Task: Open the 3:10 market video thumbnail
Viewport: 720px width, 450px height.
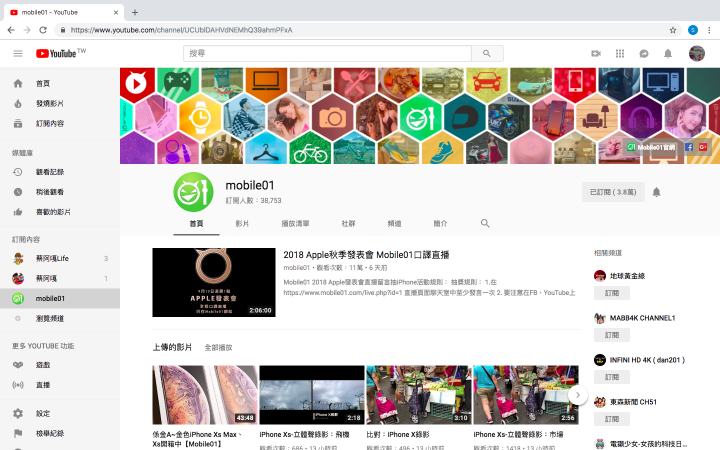Action: [x=419, y=395]
